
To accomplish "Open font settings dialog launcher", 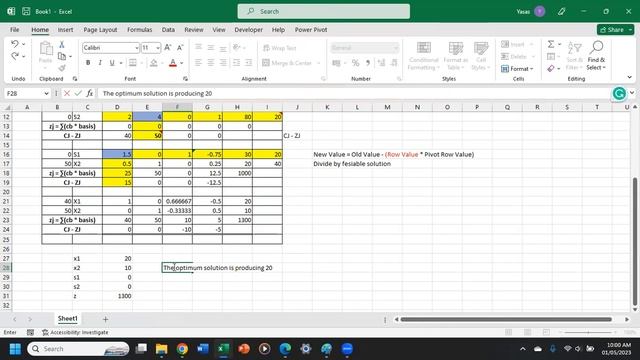I will click(185, 78).
